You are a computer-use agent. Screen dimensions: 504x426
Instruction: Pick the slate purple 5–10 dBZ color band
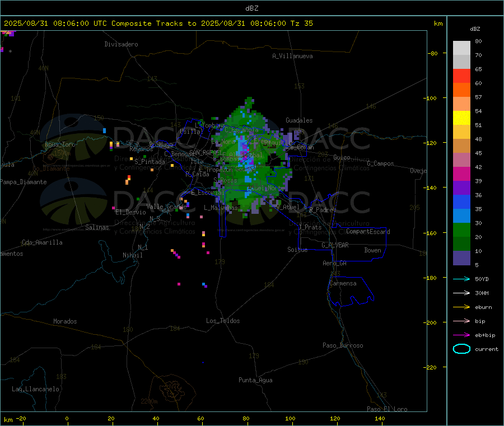[461, 258]
